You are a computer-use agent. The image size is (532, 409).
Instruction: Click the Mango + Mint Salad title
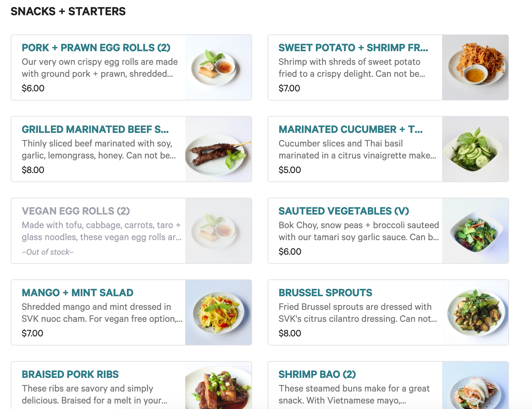click(x=78, y=293)
